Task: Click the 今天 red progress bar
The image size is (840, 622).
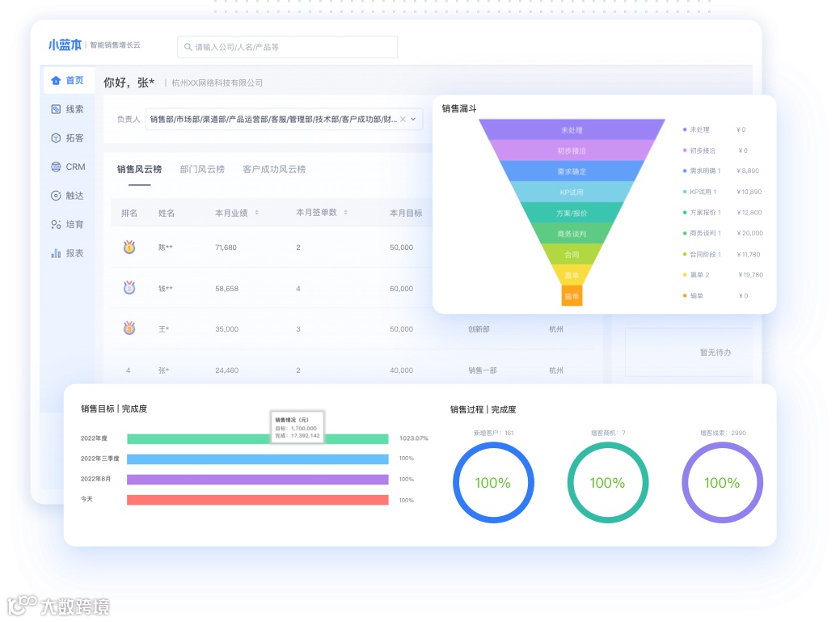Action: coord(258,500)
